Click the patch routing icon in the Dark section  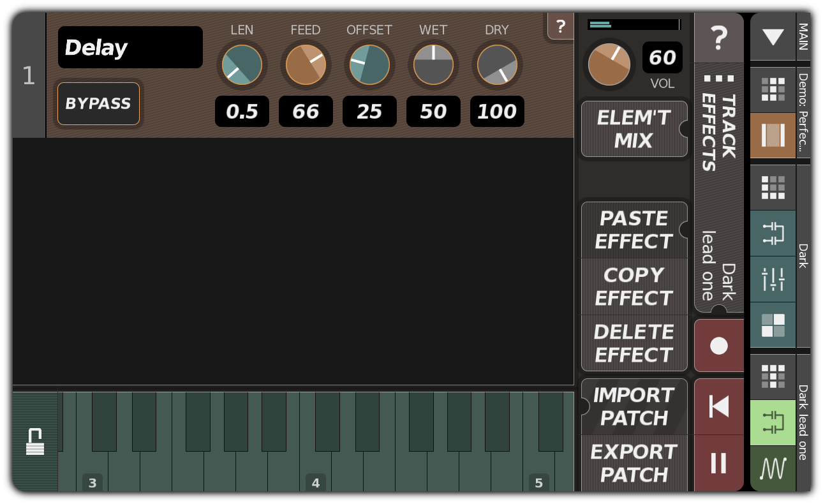tap(773, 233)
